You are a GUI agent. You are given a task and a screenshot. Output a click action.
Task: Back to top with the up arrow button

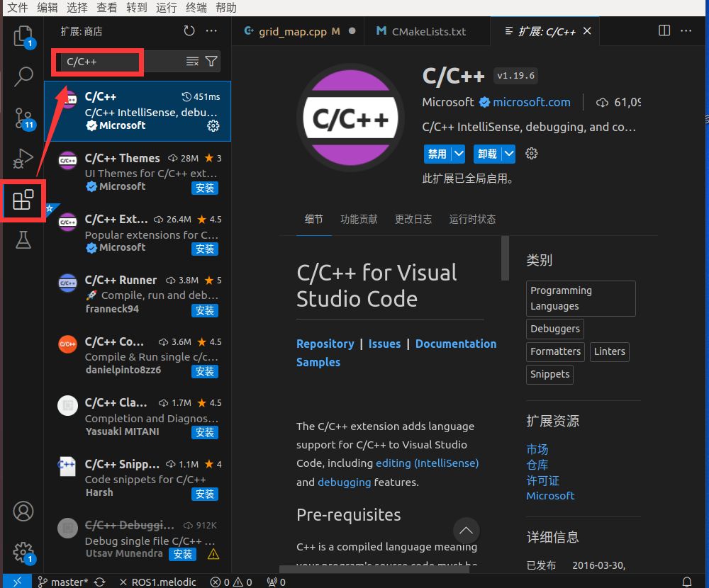coord(466,531)
